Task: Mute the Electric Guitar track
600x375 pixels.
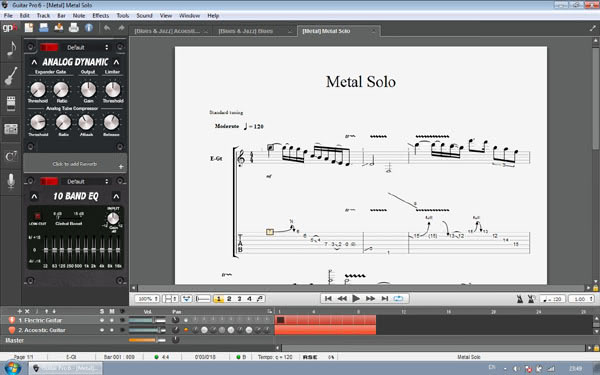Action: tap(112, 320)
